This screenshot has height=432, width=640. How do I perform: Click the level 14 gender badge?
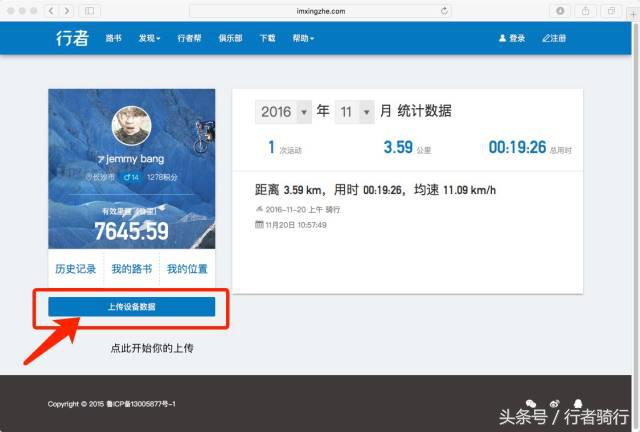pyautogui.click(x=131, y=177)
